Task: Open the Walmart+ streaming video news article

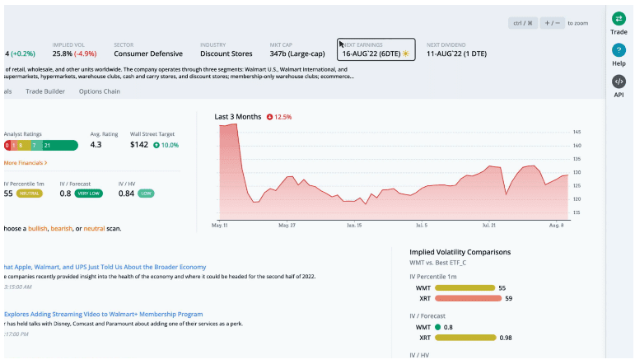Action: pos(104,314)
